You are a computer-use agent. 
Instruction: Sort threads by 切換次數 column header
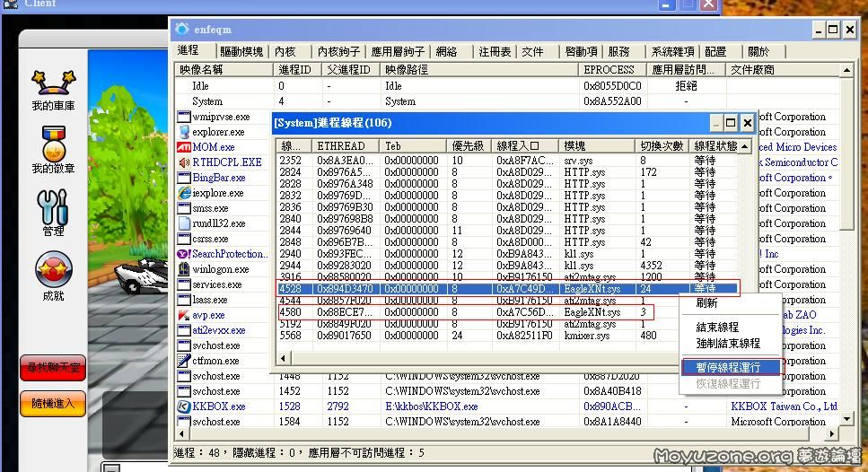tap(662, 146)
